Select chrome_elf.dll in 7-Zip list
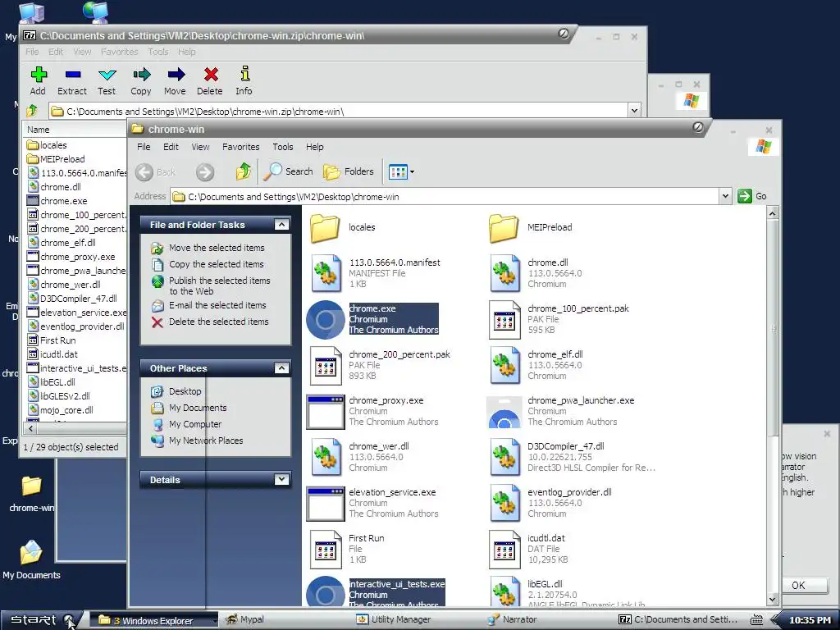The width and height of the screenshot is (840, 630). click(68, 243)
